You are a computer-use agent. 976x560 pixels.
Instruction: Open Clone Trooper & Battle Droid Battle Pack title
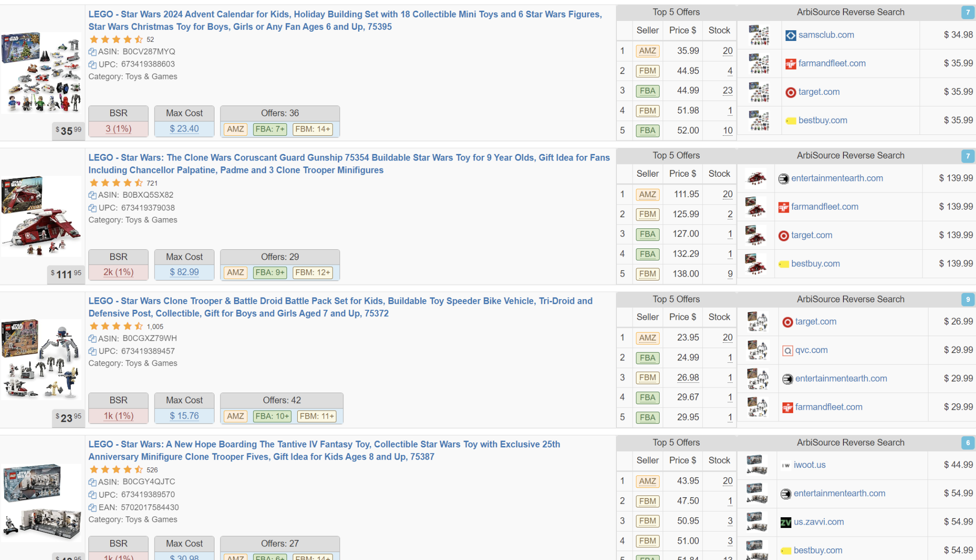pos(340,307)
